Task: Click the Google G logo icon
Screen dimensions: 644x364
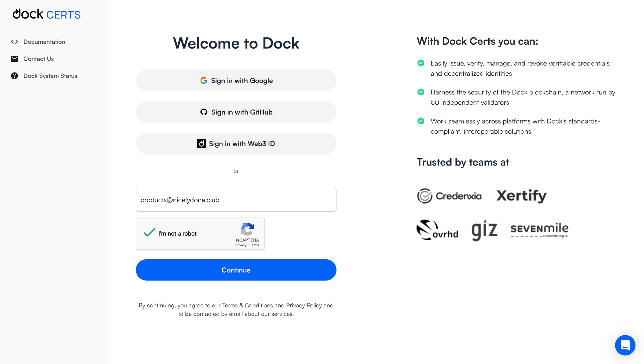Action: 204,80
